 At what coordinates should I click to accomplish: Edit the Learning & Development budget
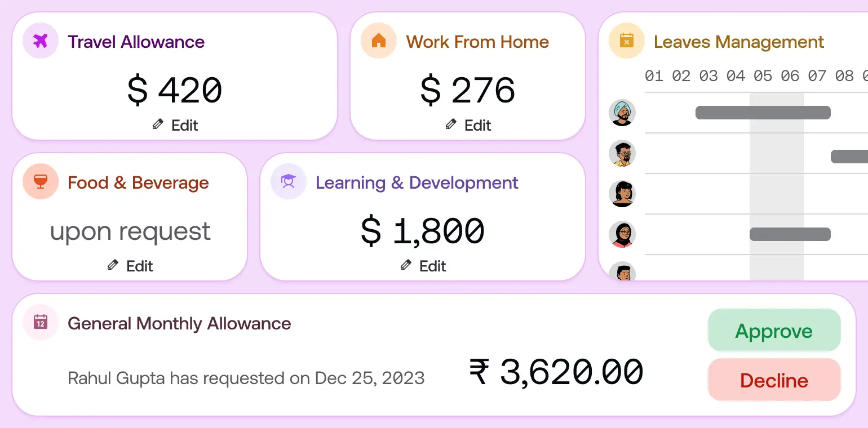pos(423,265)
